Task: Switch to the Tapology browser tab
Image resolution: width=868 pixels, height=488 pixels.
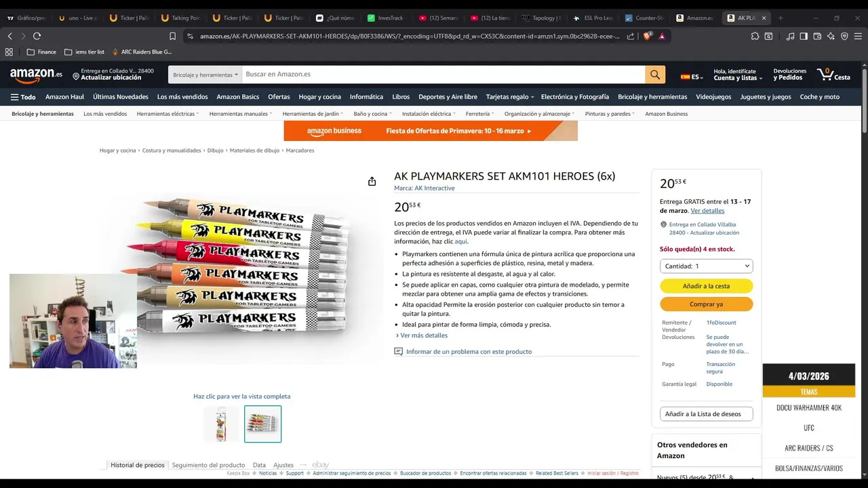Action: click(540, 18)
